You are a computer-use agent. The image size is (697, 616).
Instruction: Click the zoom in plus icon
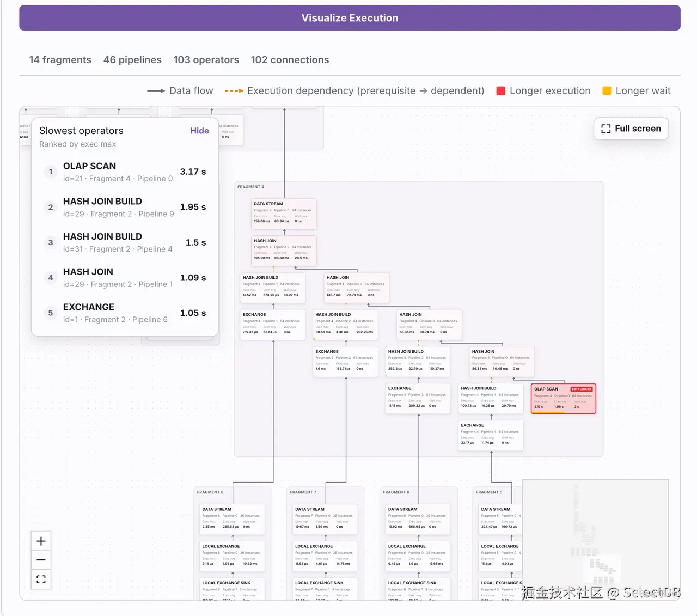pos(41,541)
